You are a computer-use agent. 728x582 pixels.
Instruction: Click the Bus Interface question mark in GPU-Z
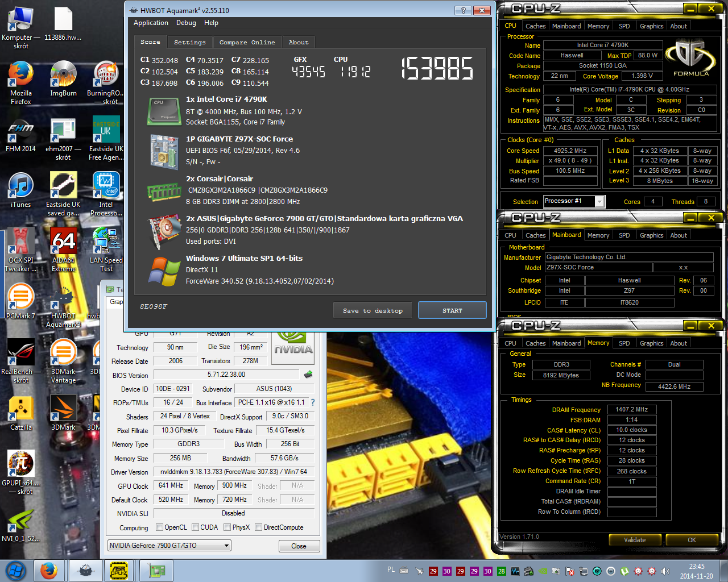point(312,402)
